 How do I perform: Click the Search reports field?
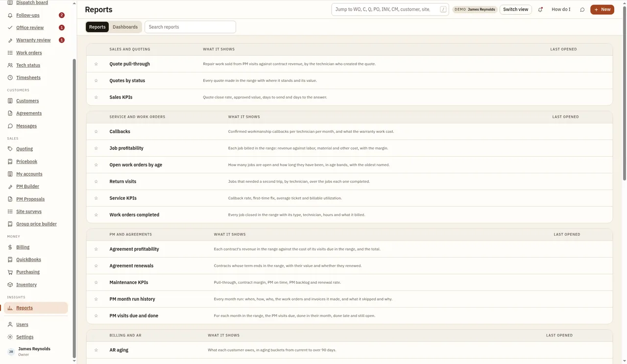(190, 27)
